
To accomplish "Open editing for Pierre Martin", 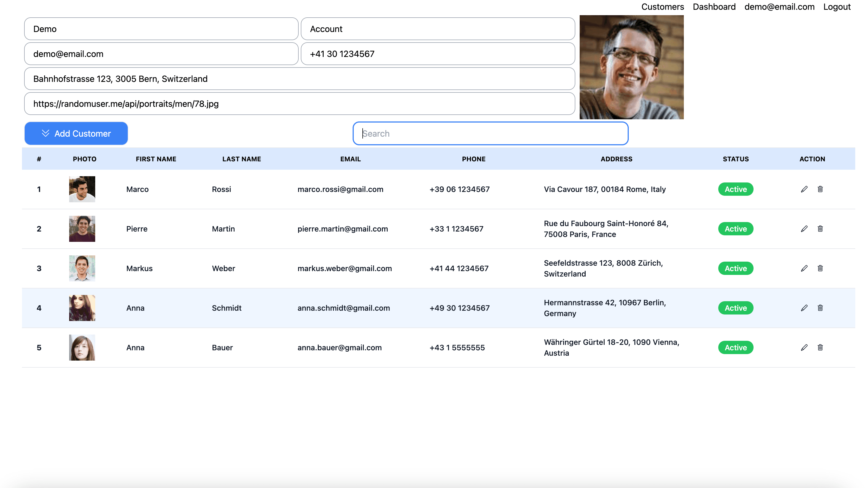I will (x=804, y=229).
